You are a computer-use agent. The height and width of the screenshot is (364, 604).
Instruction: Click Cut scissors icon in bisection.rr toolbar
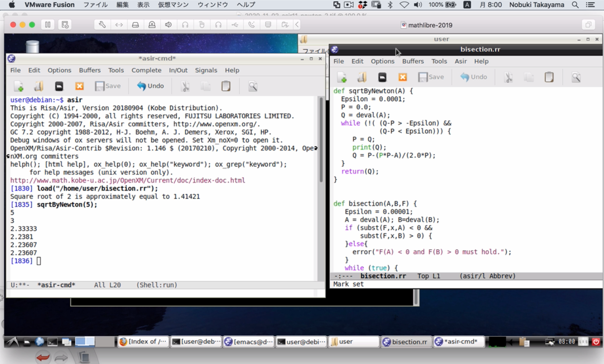click(x=508, y=77)
